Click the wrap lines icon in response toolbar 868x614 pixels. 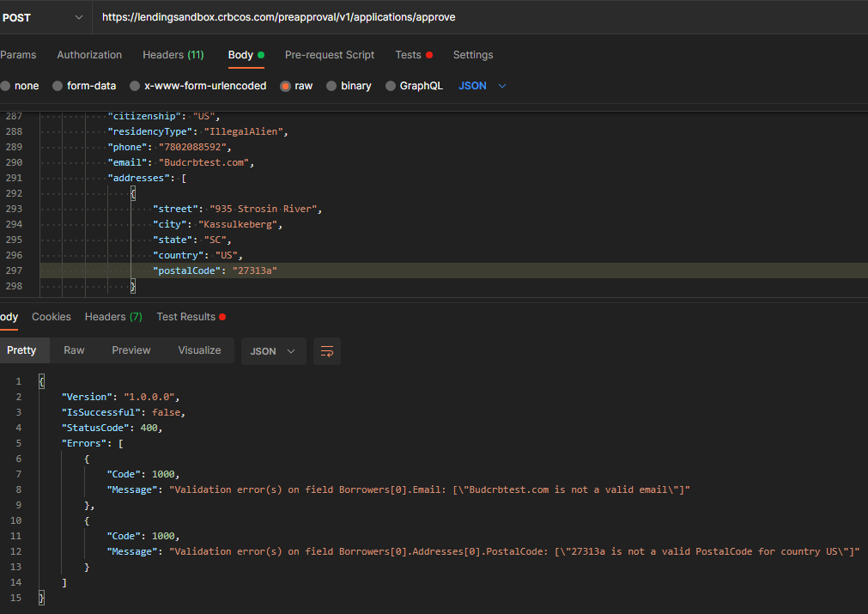click(x=326, y=351)
